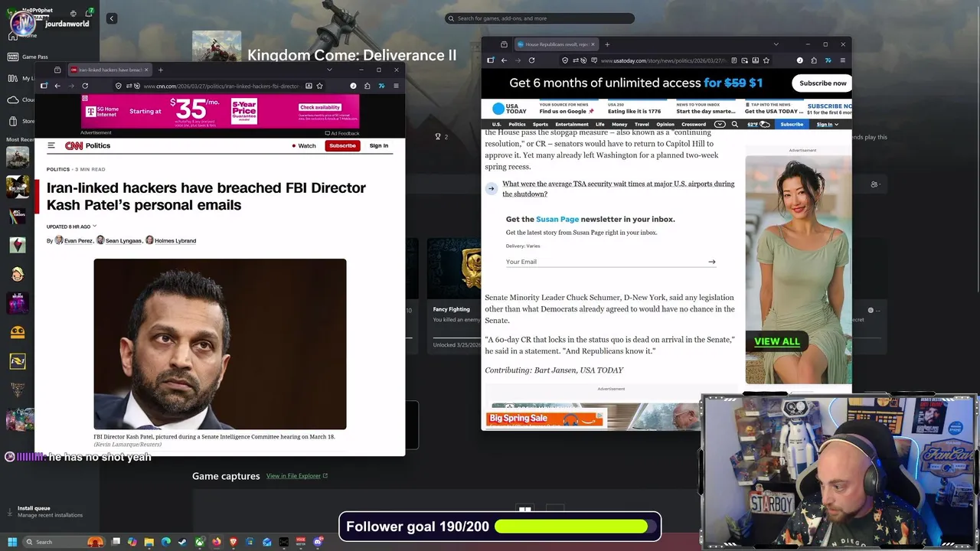The width and height of the screenshot is (980, 551).
Task: Open extensions icon in USA Today window
Action: pyautogui.click(x=814, y=60)
